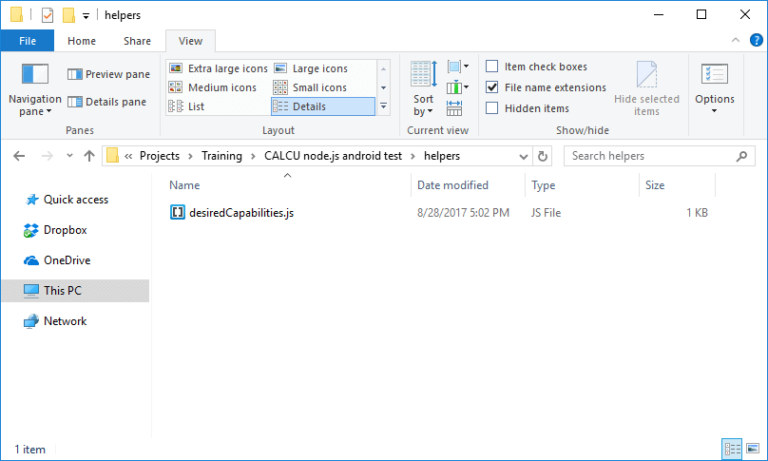The width and height of the screenshot is (768, 461).
Task: Open the address bar history dropdown
Action: (x=523, y=156)
